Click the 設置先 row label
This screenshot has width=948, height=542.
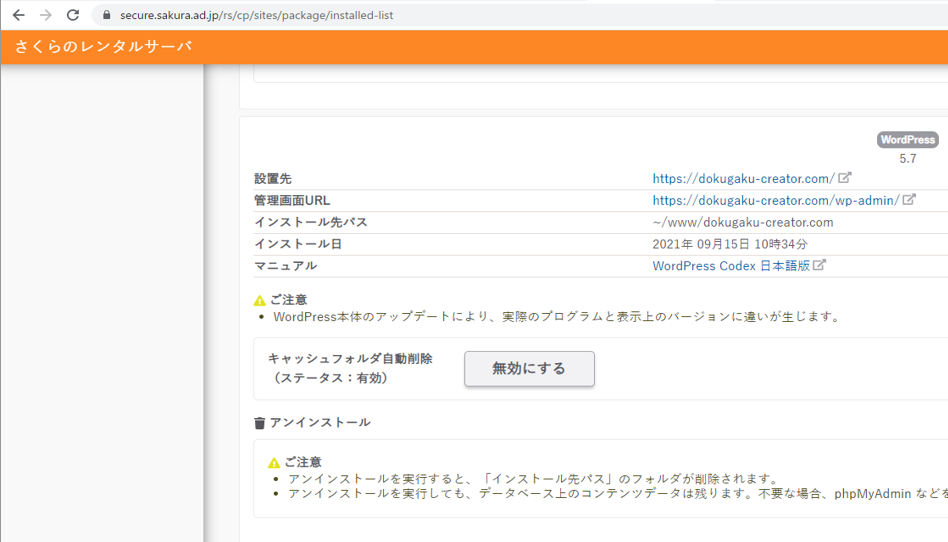pyautogui.click(x=273, y=178)
